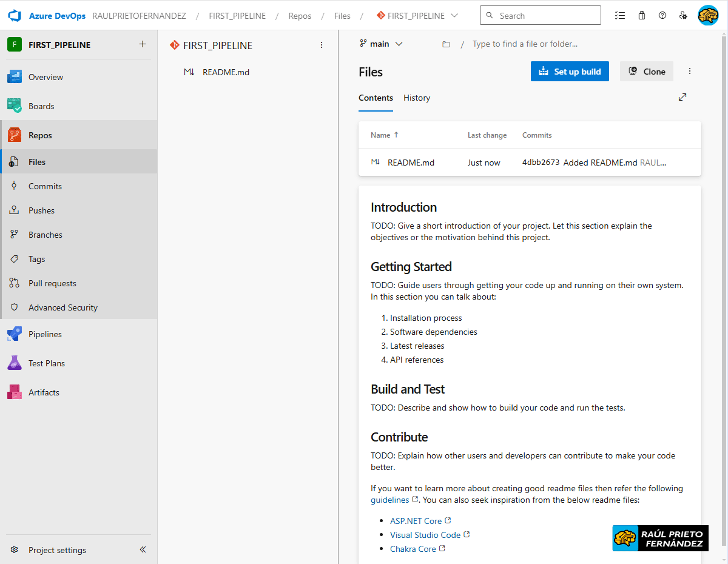The width and height of the screenshot is (728, 564).
Task: Click the user profile avatar
Action: [x=708, y=16]
